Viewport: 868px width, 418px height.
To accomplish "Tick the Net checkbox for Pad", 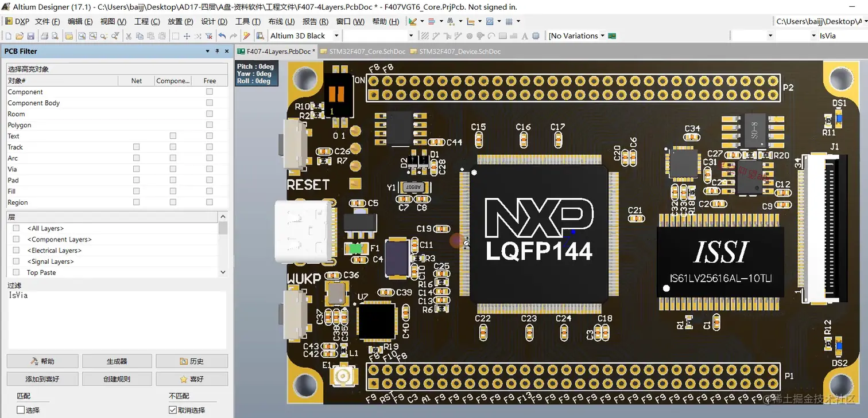I will point(136,180).
